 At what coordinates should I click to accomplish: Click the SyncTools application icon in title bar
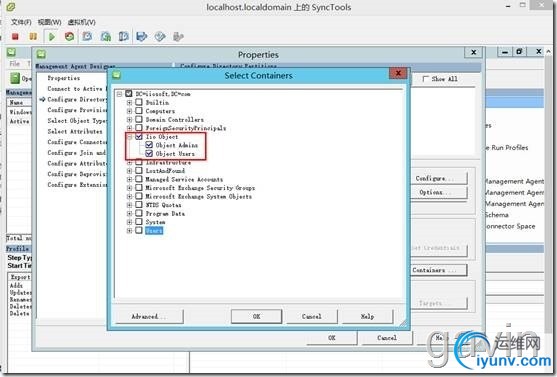(11, 7)
